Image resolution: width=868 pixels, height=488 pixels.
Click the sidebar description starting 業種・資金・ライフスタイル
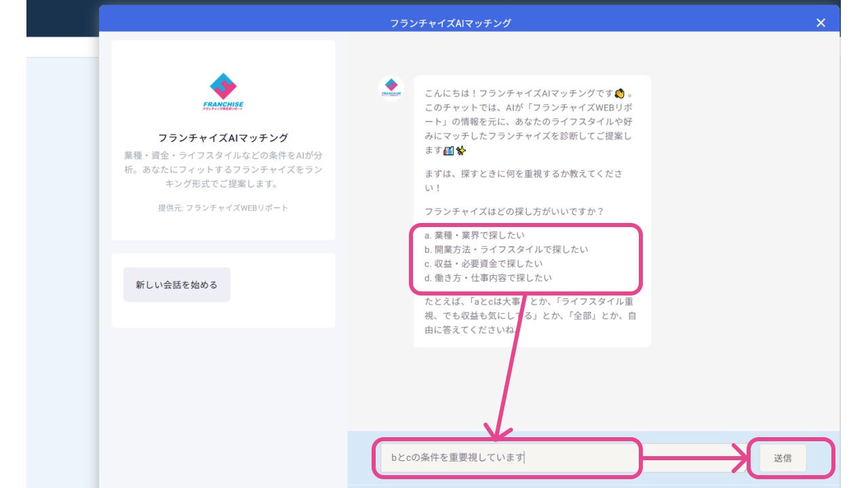point(223,169)
